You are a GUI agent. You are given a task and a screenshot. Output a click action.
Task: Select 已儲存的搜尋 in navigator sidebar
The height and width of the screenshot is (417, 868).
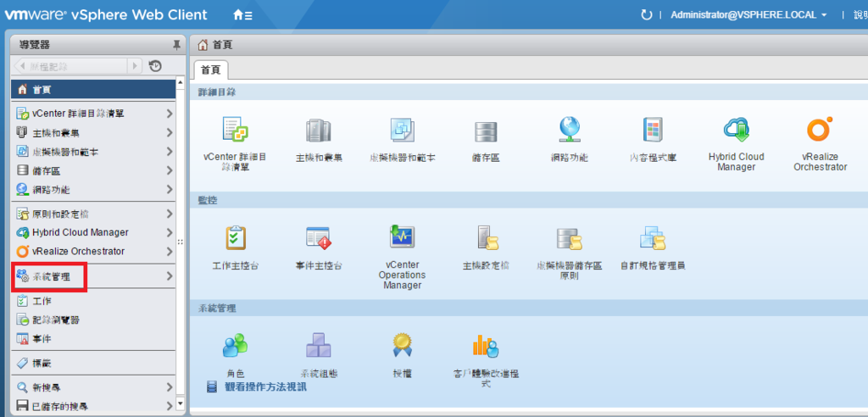click(93, 407)
